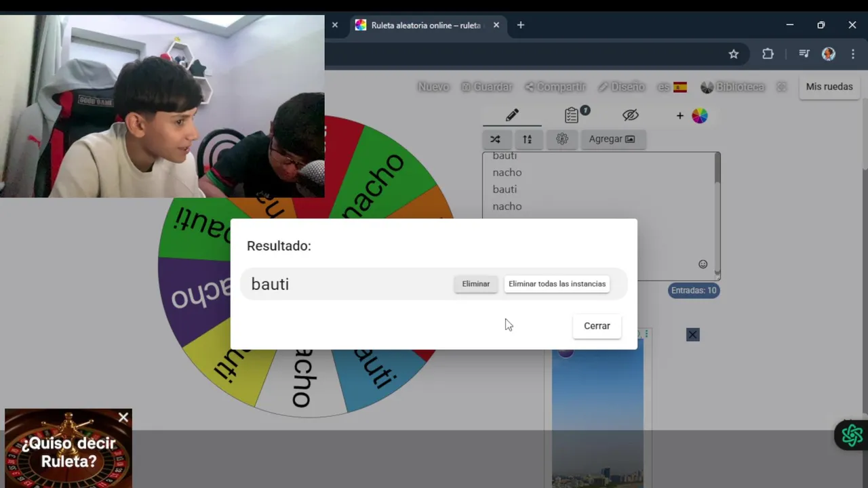Open entries settings gear icon
Screen dimensions: 868x488
pyautogui.click(x=561, y=139)
